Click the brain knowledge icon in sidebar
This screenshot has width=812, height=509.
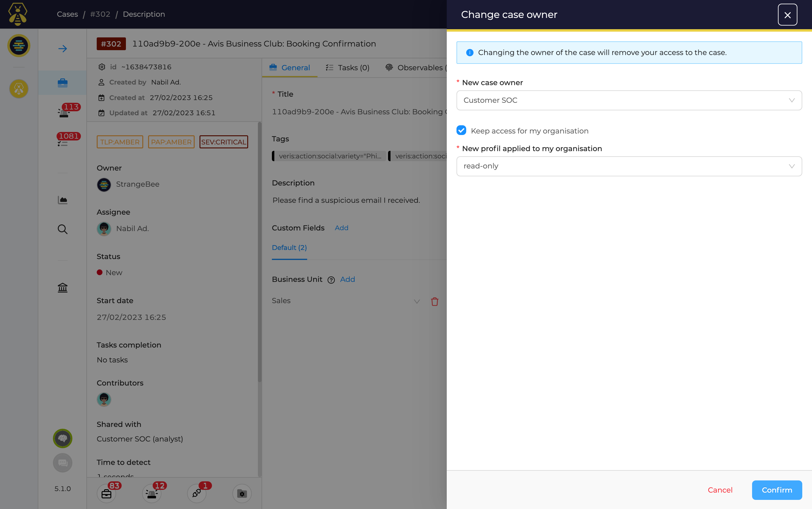click(x=63, y=438)
